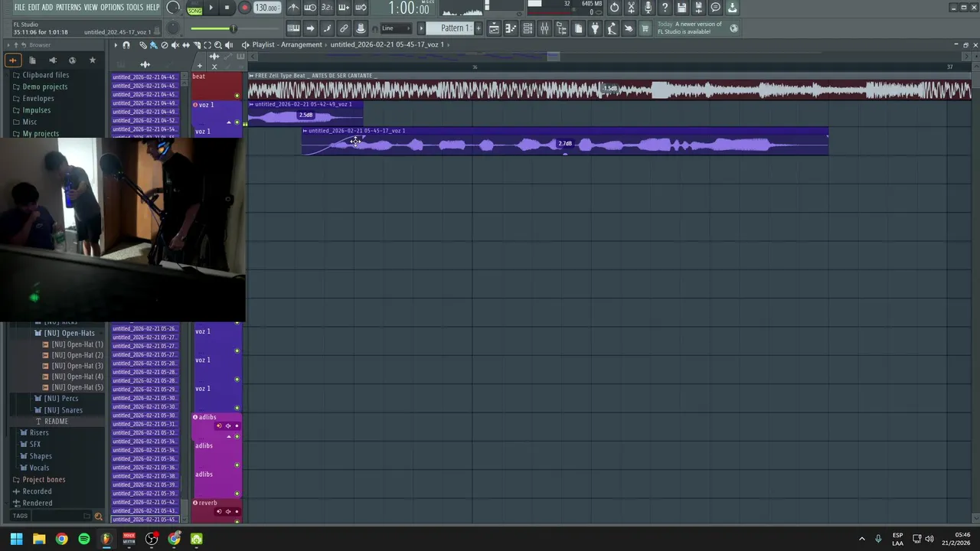Select the playlist Zoom magnifier tool
This screenshot has width=980, height=551.
pos(218,45)
